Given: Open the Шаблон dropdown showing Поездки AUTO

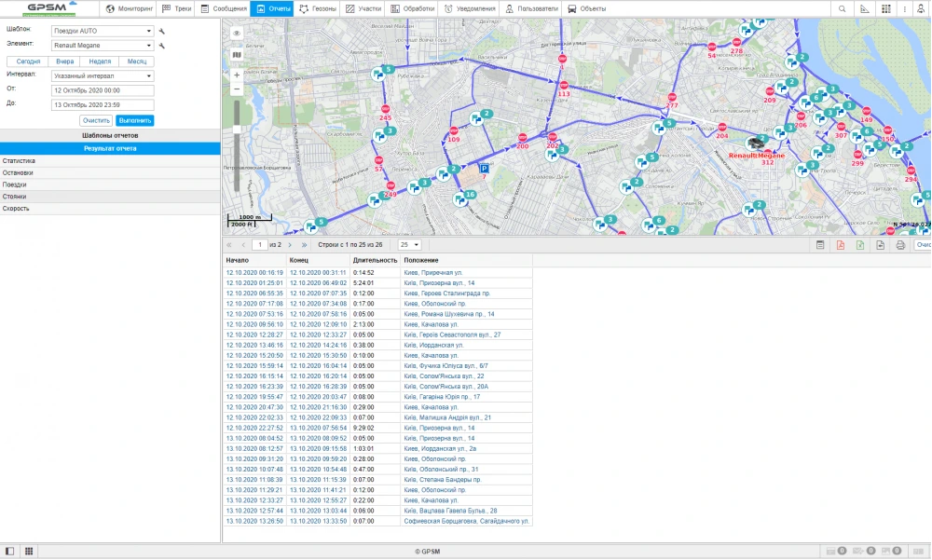Looking at the screenshot, I should (103, 31).
